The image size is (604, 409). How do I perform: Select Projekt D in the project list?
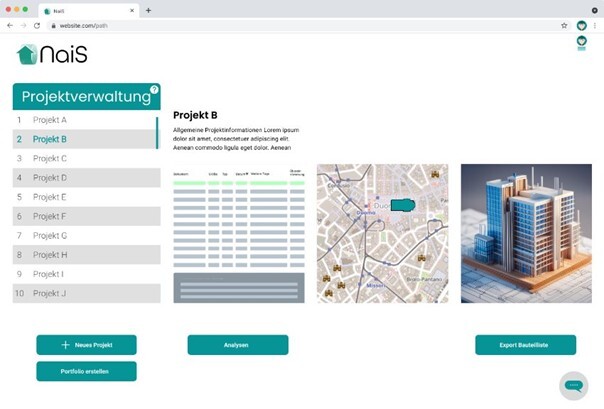85,178
